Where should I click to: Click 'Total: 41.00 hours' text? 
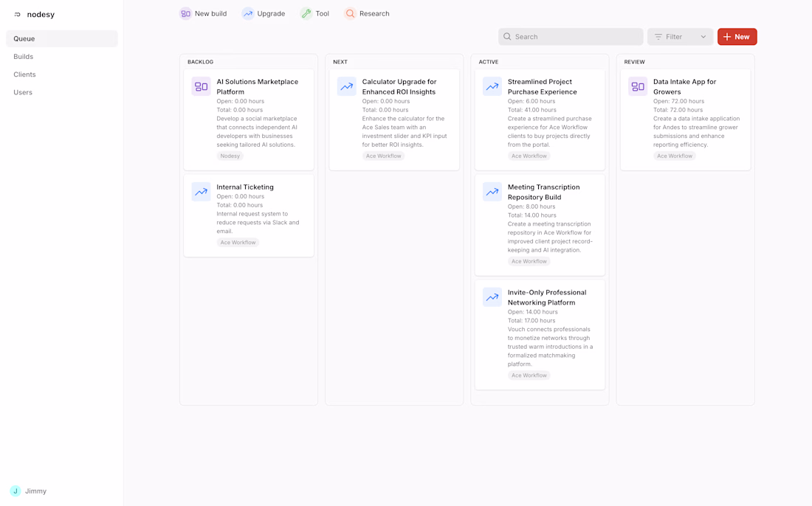(x=531, y=110)
